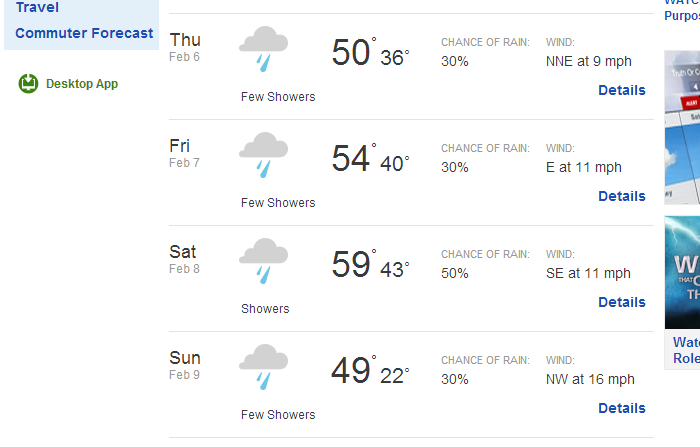Show Details for Sunday Feb 9
Image resolution: width=700 pixels, height=447 pixels.
[621, 408]
